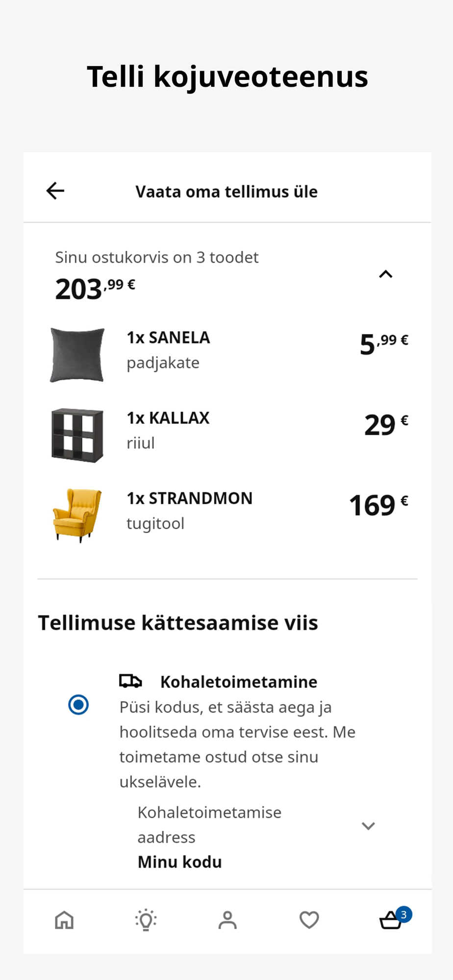453x980 pixels.
Task: Open the home tab icon
Action: [64, 920]
